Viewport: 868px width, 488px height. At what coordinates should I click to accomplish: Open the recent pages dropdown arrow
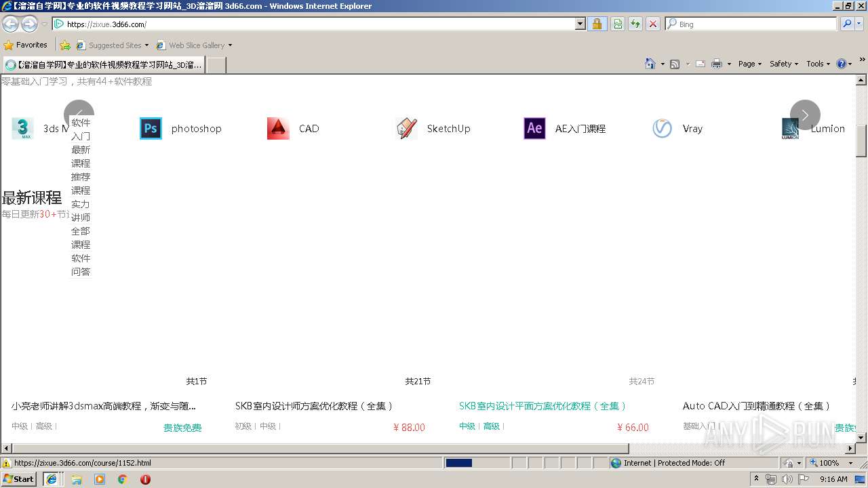(x=44, y=24)
